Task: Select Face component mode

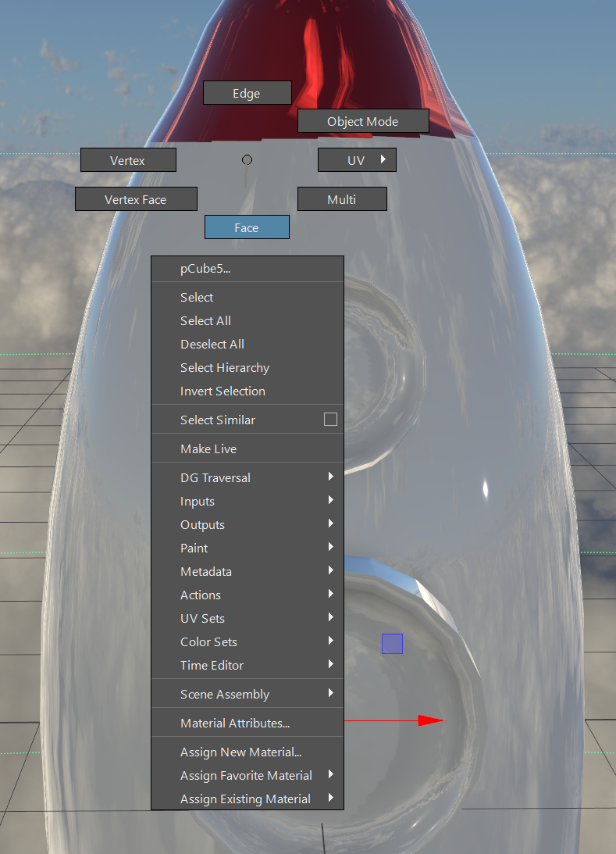Action: 247,227
